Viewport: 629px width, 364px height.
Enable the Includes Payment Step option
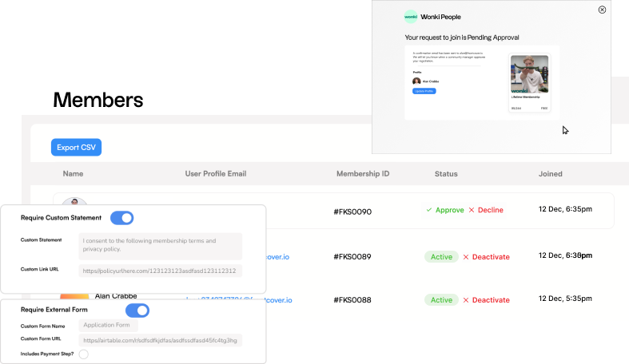[x=83, y=354]
